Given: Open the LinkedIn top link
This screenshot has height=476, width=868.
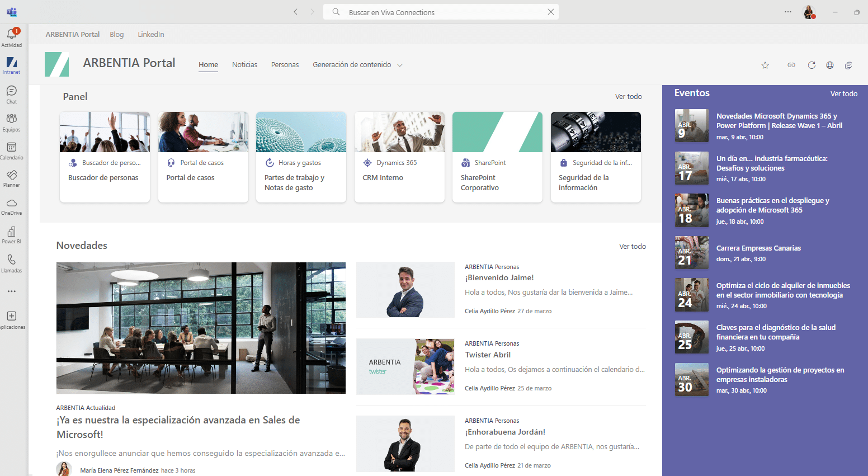Looking at the screenshot, I should 151,34.
